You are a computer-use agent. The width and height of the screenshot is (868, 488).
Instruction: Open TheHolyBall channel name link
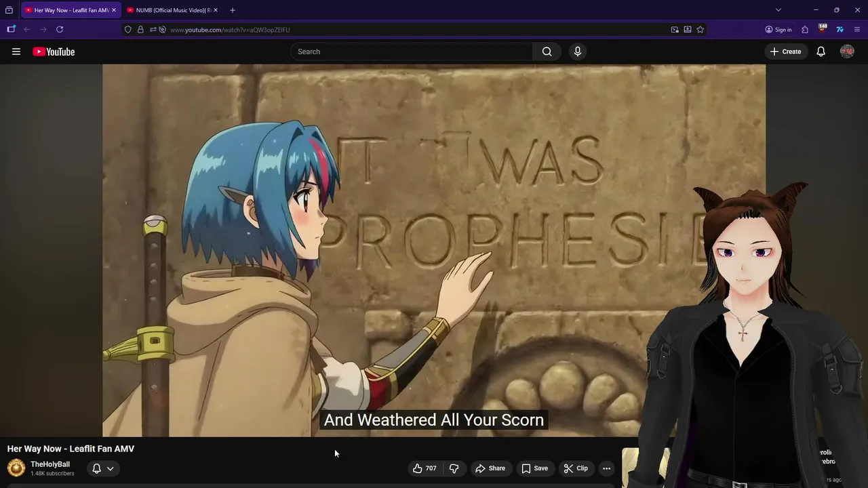(x=50, y=464)
